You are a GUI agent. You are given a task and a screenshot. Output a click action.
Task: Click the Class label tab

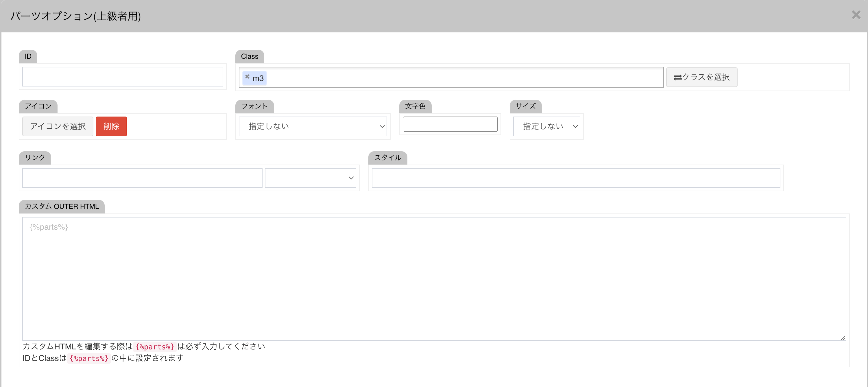click(x=249, y=56)
